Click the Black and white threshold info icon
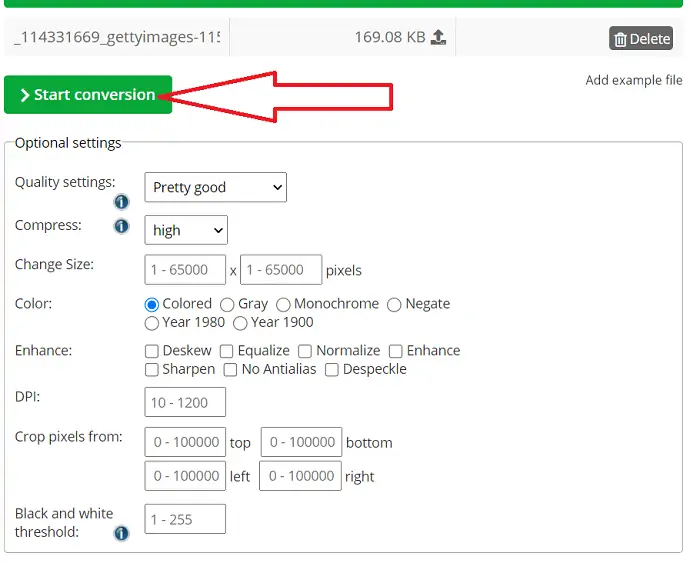 pos(121,533)
